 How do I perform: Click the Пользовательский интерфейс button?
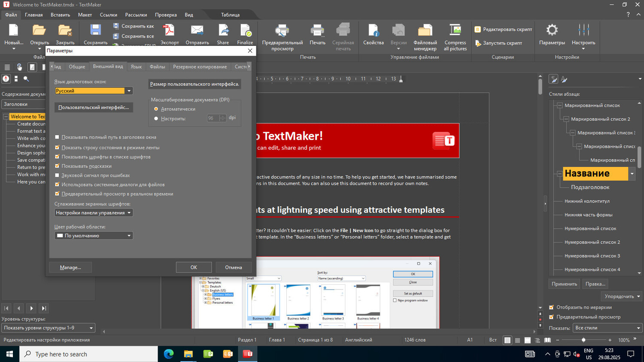click(94, 108)
